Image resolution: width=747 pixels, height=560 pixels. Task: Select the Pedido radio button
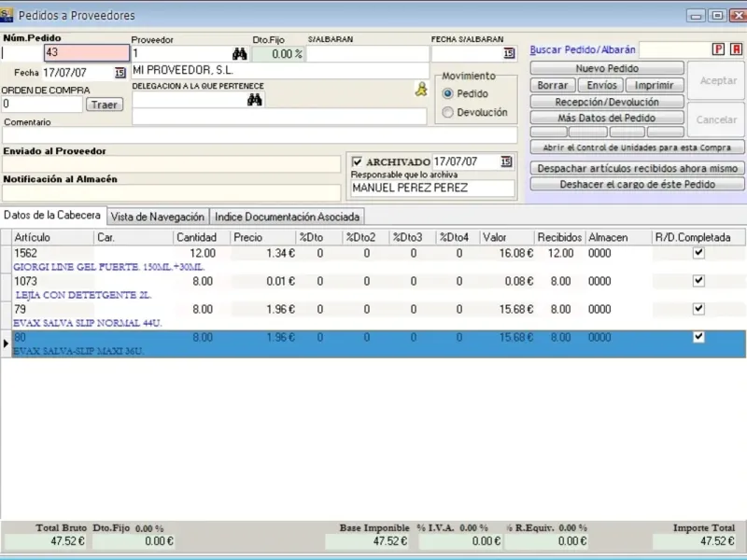pyautogui.click(x=448, y=93)
